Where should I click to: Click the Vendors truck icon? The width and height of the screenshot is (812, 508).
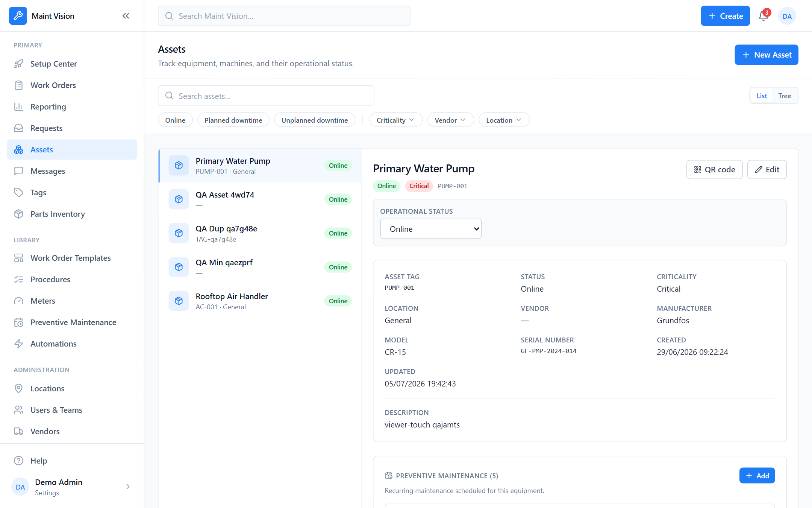[19, 432]
